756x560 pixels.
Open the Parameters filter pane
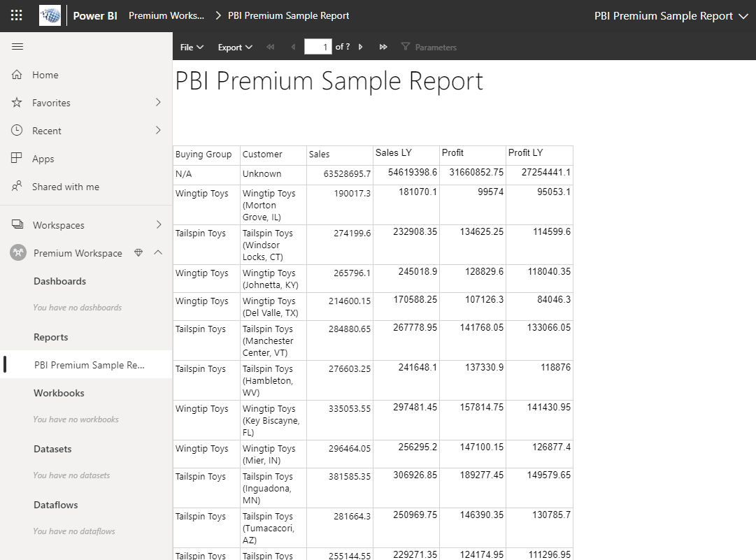(x=429, y=47)
